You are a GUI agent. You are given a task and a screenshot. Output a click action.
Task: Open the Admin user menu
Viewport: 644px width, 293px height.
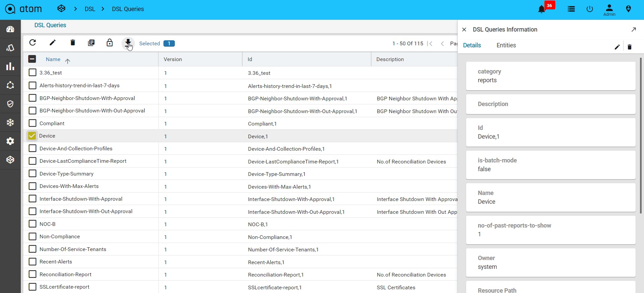click(x=609, y=10)
